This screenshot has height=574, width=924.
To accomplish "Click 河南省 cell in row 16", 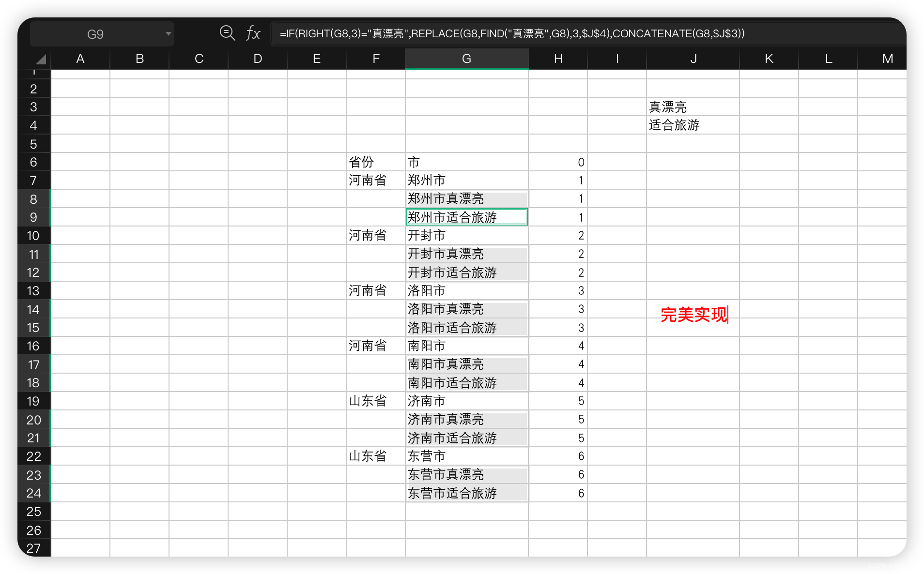I will 376,346.
